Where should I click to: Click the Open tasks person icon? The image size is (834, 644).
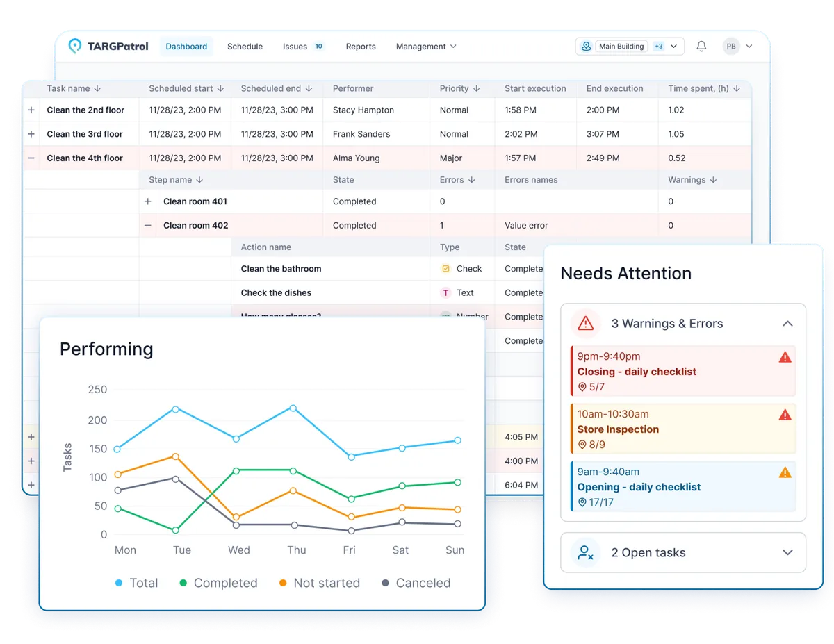pos(585,553)
